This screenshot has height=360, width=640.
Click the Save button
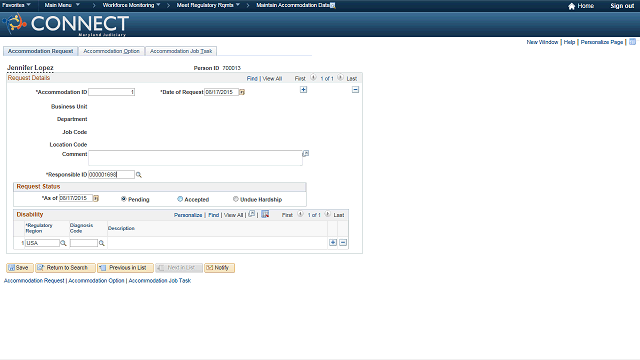(x=20, y=268)
